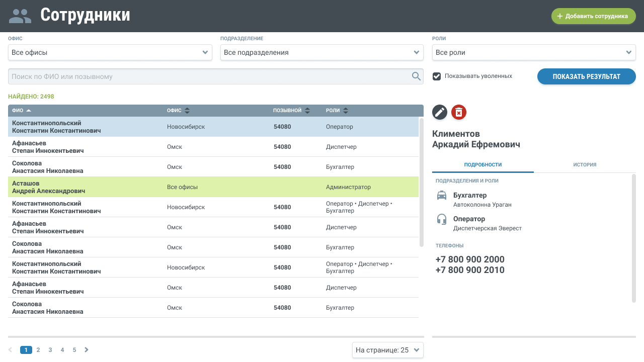The height and width of the screenshot is (362, 644).
Task: Sort table by ФИО column arrow
Action: 29,111
